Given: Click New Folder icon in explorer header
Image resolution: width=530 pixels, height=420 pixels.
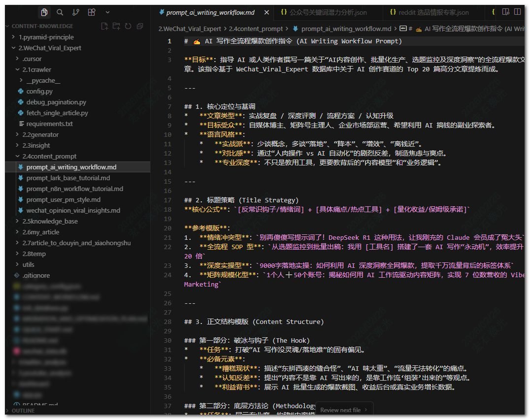Looking at the screenshot, I should point(116,26).
